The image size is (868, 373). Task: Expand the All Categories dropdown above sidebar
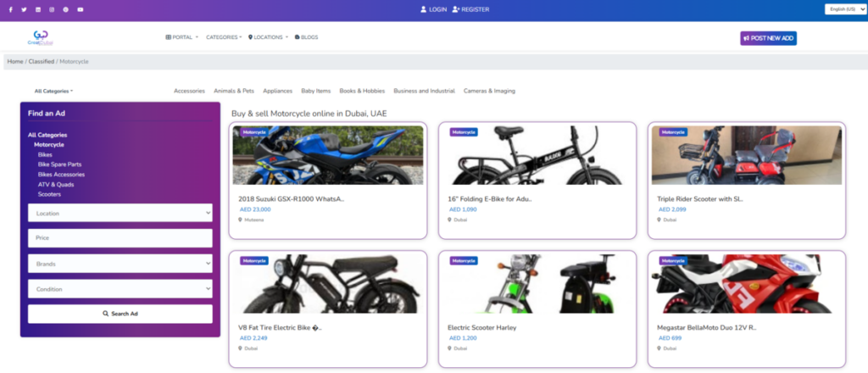click(53, 91)
